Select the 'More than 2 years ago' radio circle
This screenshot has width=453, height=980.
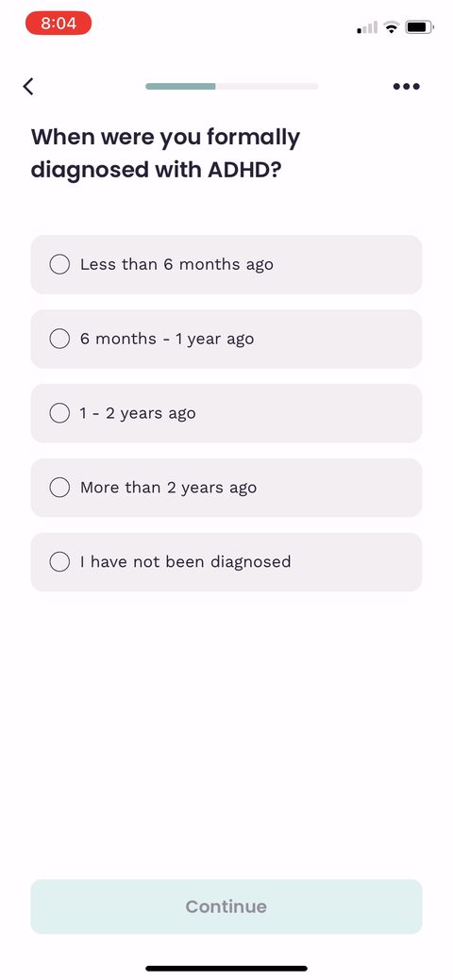[x=59, y=488]
